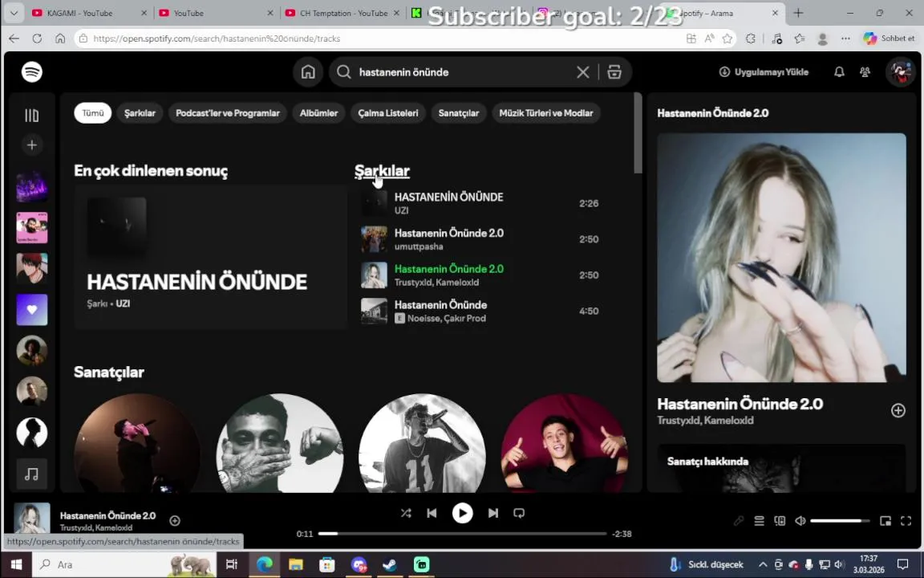Select Podcast'ler ve Programlar filter
Viewport: 924px width, 578px height.
coord(228,112)
